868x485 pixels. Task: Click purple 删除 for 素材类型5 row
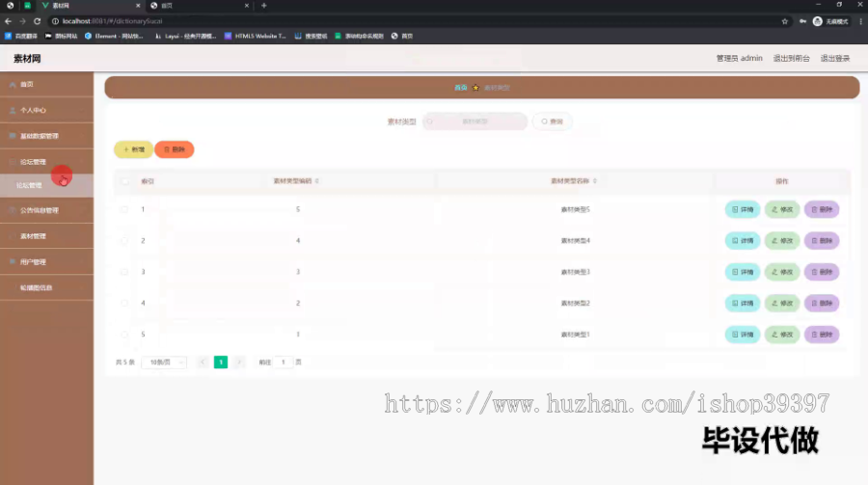(822, 209)
